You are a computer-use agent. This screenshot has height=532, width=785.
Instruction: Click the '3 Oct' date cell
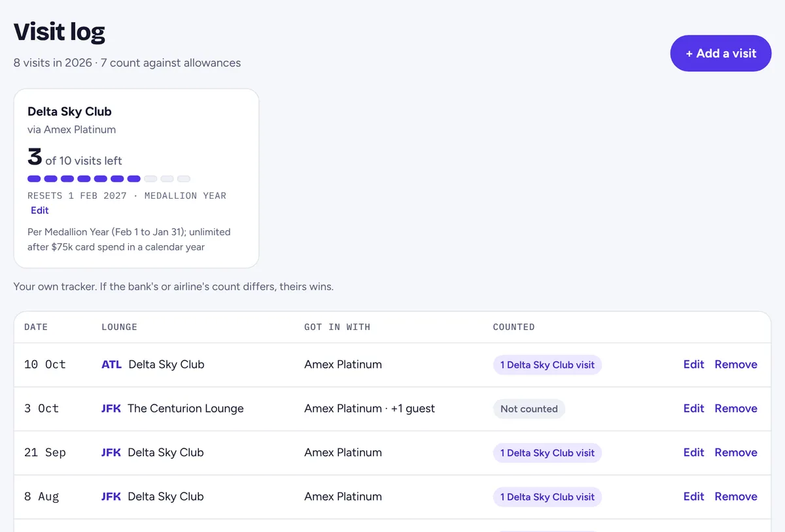click(x=41, y=408)
